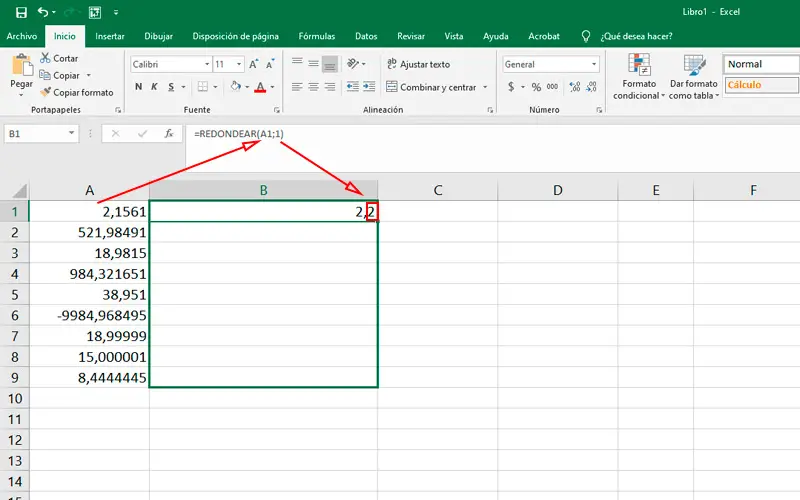Click the fill color paint bucket

pos(235,86)
